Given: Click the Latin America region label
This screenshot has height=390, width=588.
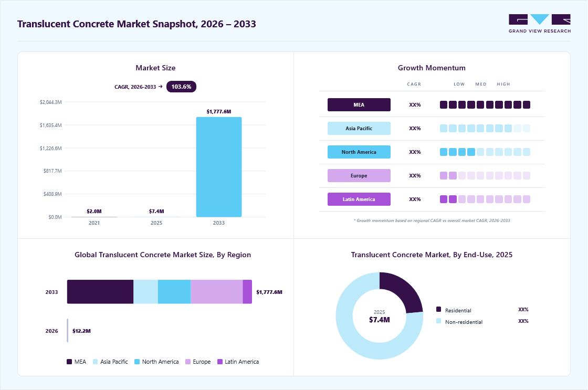Looking at the screenshot, I should (x=359, y=199).
